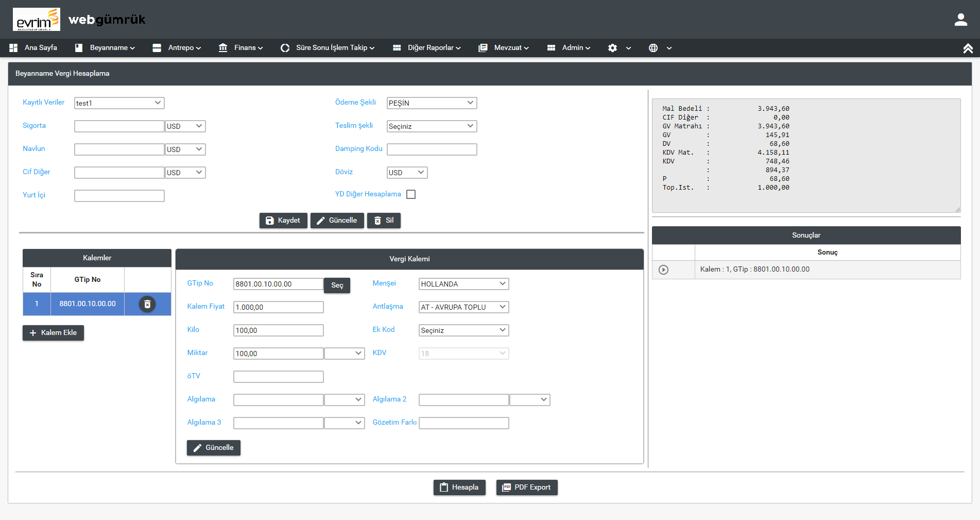
Task: Delete item row 1 with trash icon
Action: click(147, 304)
